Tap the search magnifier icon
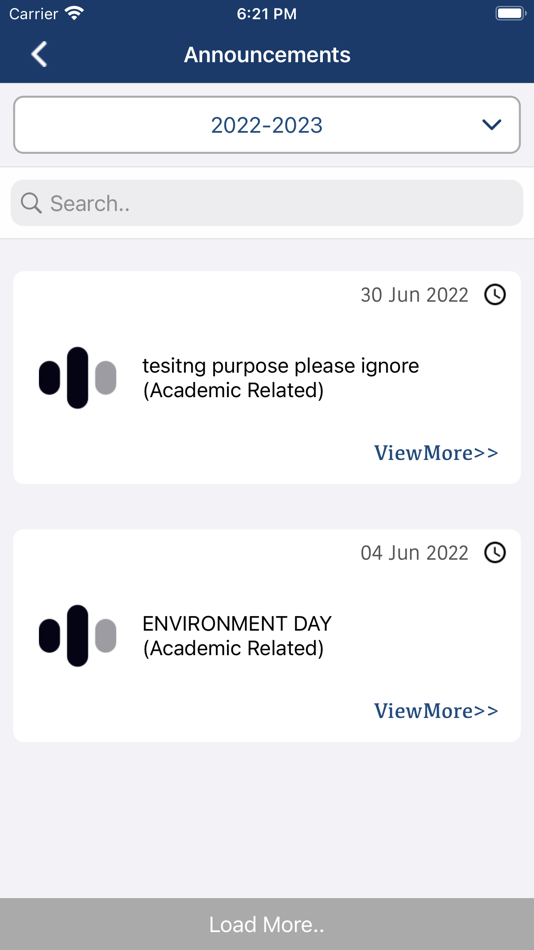 click(31, 203)
